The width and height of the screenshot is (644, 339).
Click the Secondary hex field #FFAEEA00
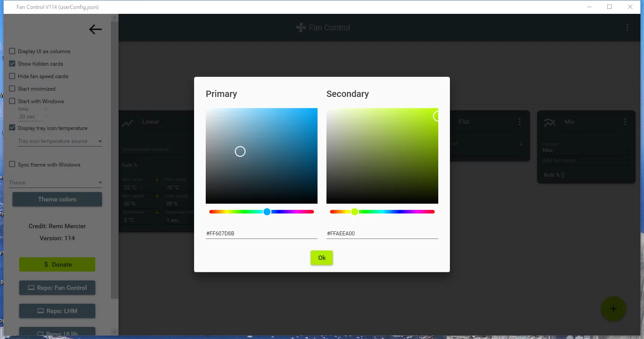[382, 234]
